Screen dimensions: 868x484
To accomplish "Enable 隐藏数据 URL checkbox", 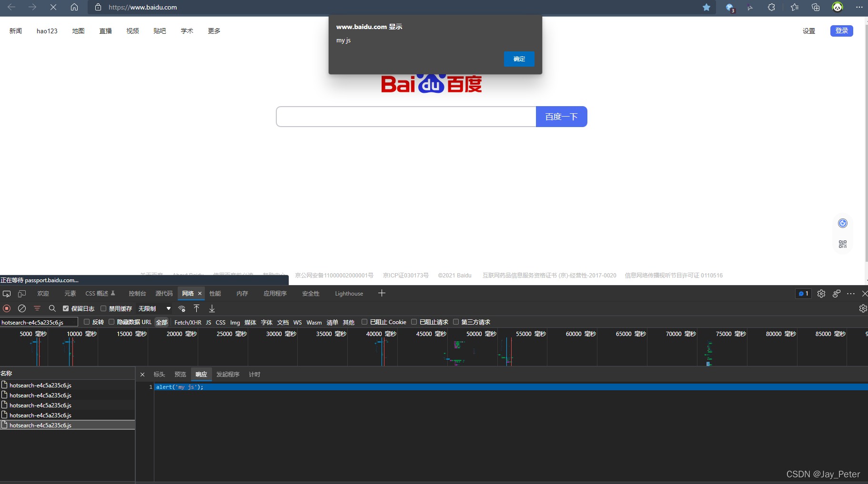I will [111, 322].
